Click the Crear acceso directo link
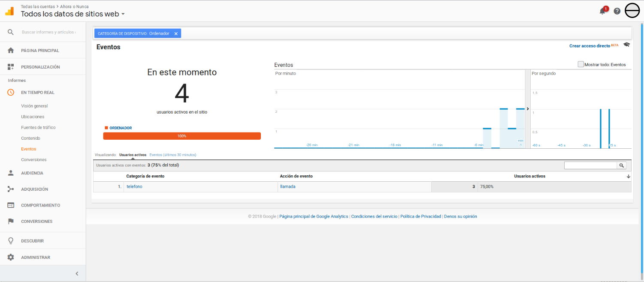 (x=589, y=46)
